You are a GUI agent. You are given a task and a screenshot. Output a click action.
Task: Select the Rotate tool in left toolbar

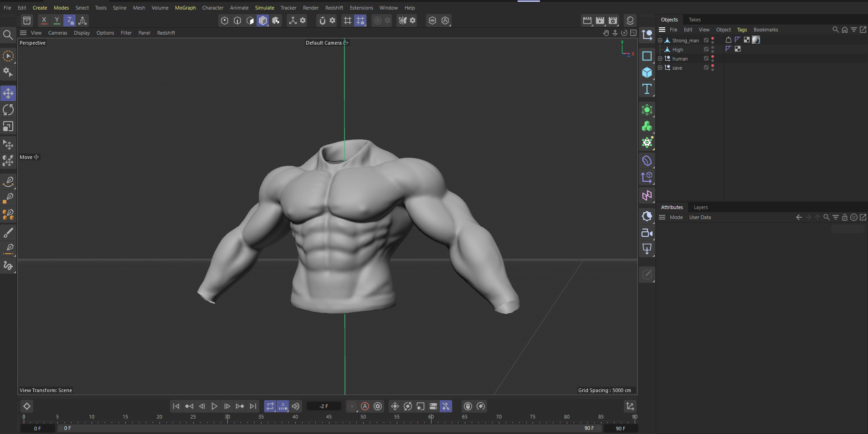click(x=8, y=110)
